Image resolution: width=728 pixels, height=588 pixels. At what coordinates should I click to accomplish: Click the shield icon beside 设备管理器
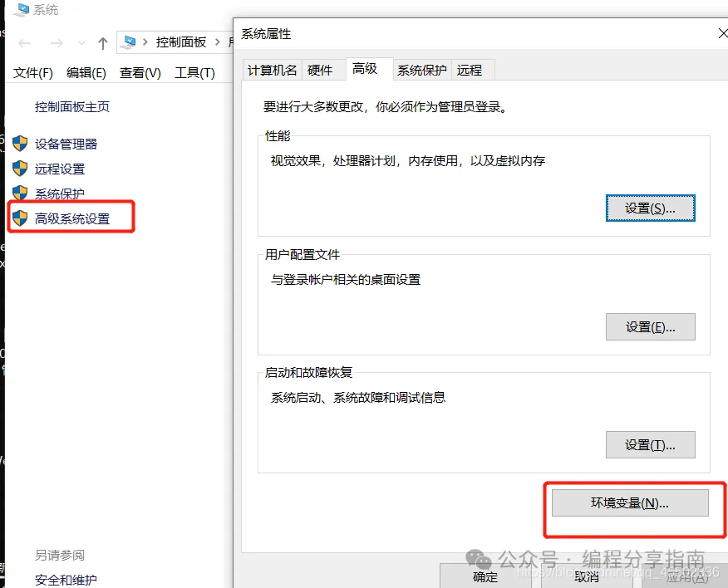(20, 144)
